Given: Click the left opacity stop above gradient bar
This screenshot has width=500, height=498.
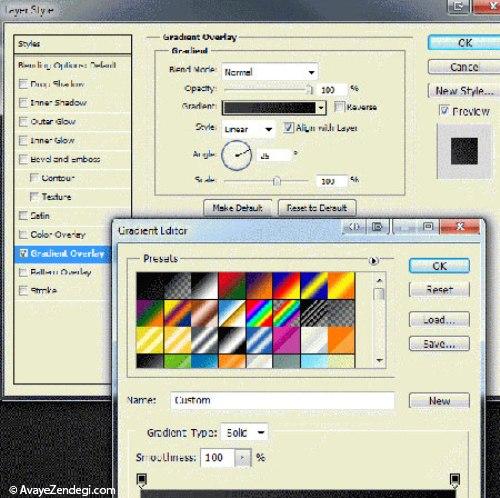Looking at the screenshot, I should tap(142, 479).
